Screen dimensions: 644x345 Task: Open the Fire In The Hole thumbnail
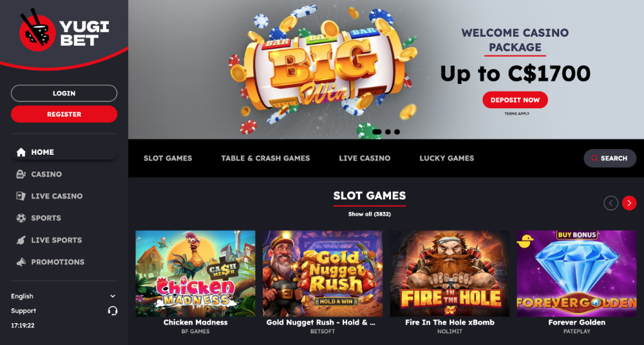450,273
